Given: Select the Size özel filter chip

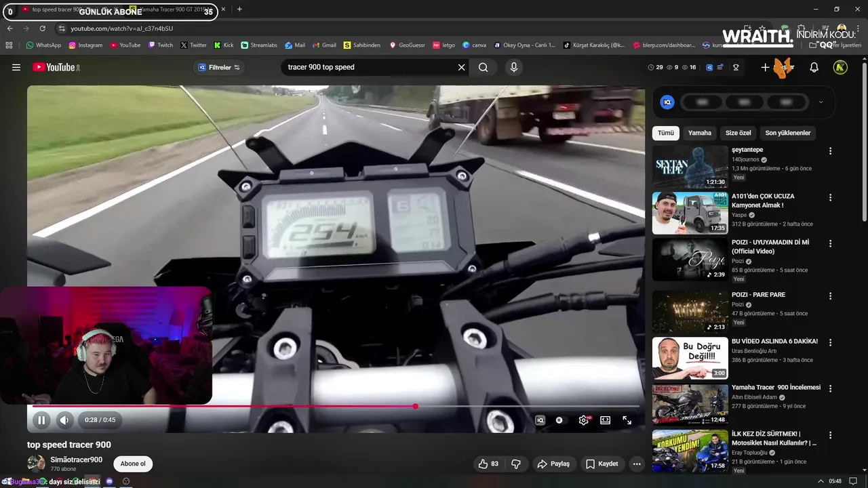Looking at the screenshot, I should point(738,133).
